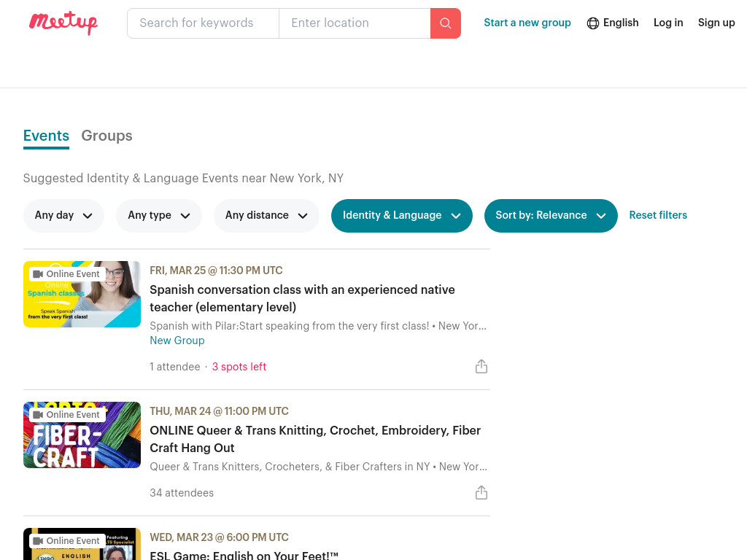747x560 pixels.
Task: Click the globe language icon
Action: click(x=592, y=23)
